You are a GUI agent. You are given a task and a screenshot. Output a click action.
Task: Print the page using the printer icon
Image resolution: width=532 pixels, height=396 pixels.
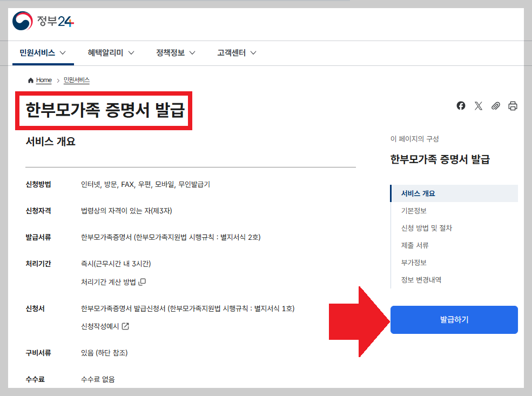(513, 106)
